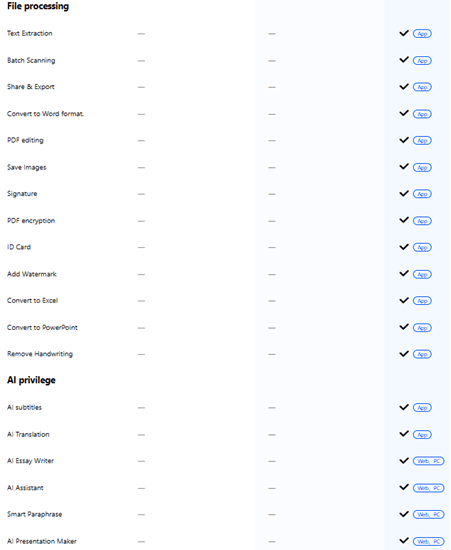
Task: Select the checkmark next to Add Watermark
Action: (404, 273)
